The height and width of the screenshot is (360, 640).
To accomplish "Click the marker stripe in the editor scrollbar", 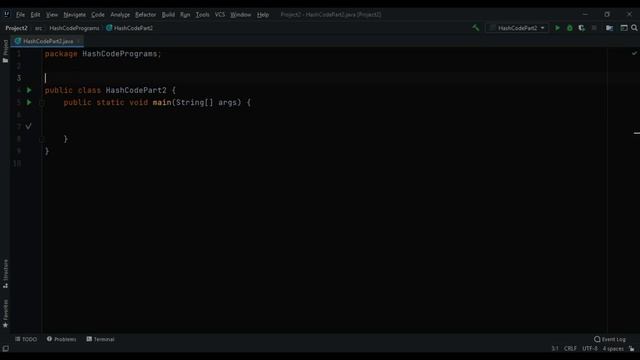I will (x=636, y=133).
